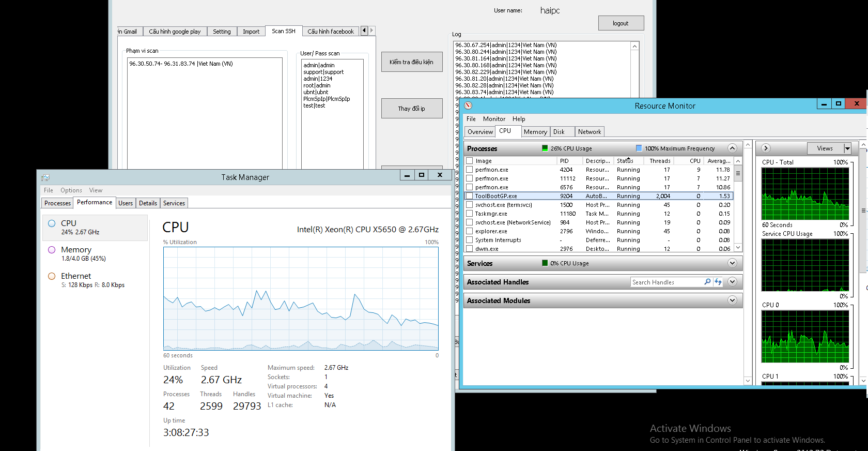Tick the checkbox for Taskmgr.exe
868x451 pixels.
(470, 214)
